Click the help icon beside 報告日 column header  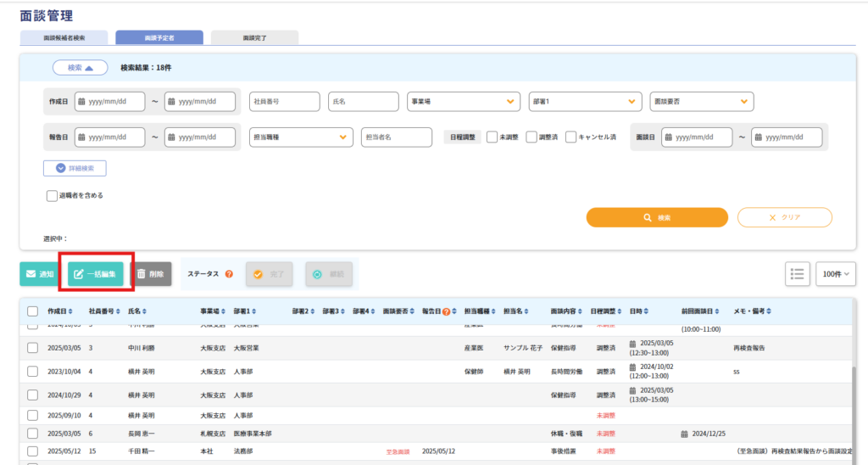coord(446,311)
